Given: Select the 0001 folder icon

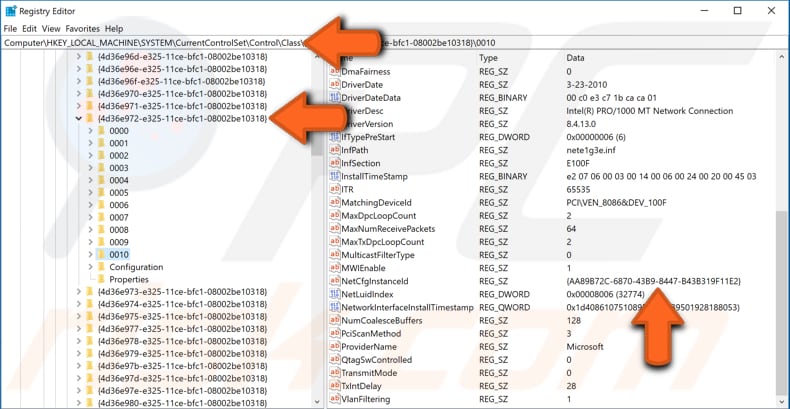Looking at the screenshot, I should click(x=101, y=143).
